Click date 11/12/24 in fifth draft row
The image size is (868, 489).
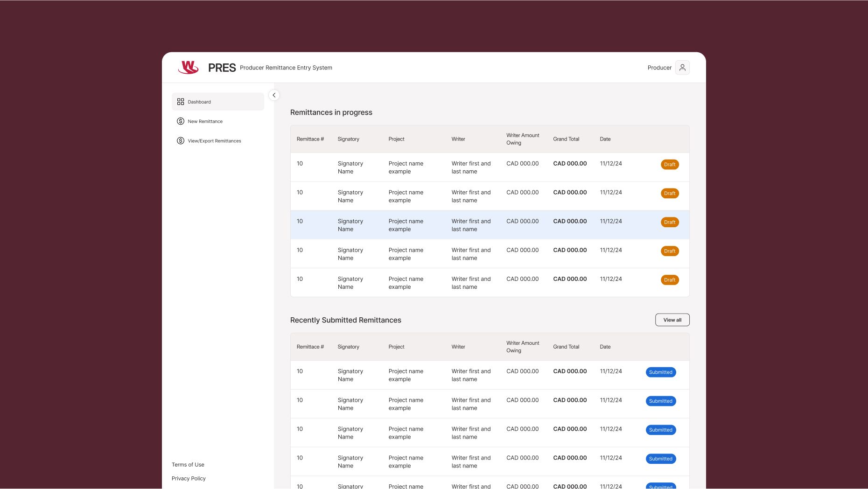pyautogui.click(x=611, y=279)
